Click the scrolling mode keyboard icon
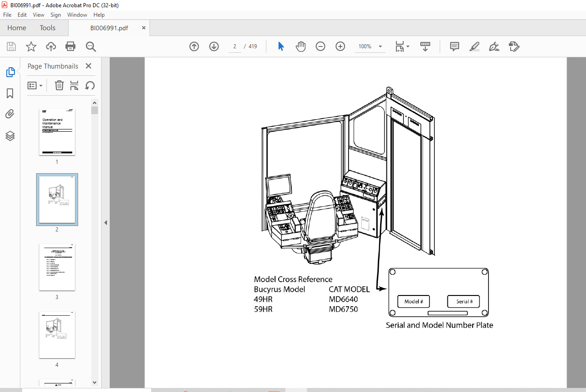Viewport: 586px width, 392px height. tap(425, 46)
